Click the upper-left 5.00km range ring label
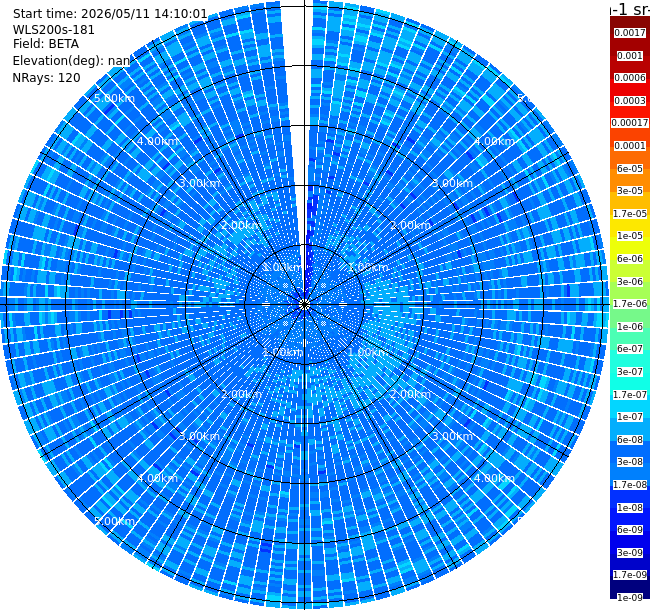This screenshot has width=650, height=610. pos(114,99)
